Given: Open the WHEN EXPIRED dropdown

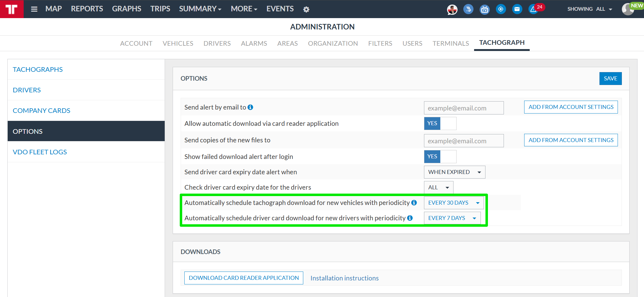Looking at the screenshot, I should [x=454, y=172].
